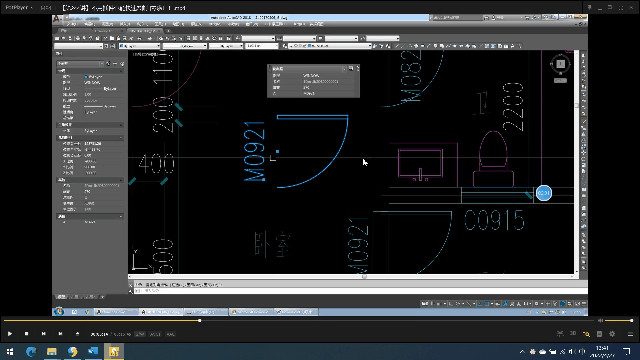Viewport: 640px width, 360px height.
Task: Select the Pan hand tool in AutoCAD toolbar
Action: coord(161,38)
